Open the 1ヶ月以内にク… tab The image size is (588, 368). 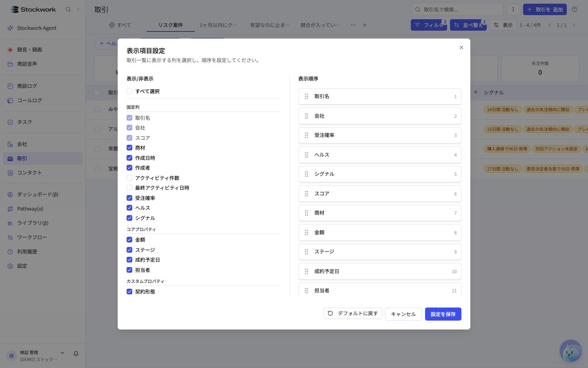click(x=218, y=25)
